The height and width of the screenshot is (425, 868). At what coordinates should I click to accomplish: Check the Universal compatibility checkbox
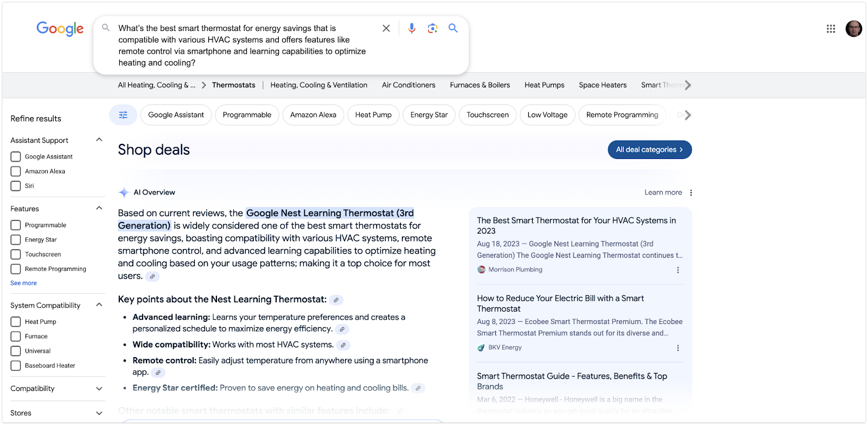pos(16,351)
